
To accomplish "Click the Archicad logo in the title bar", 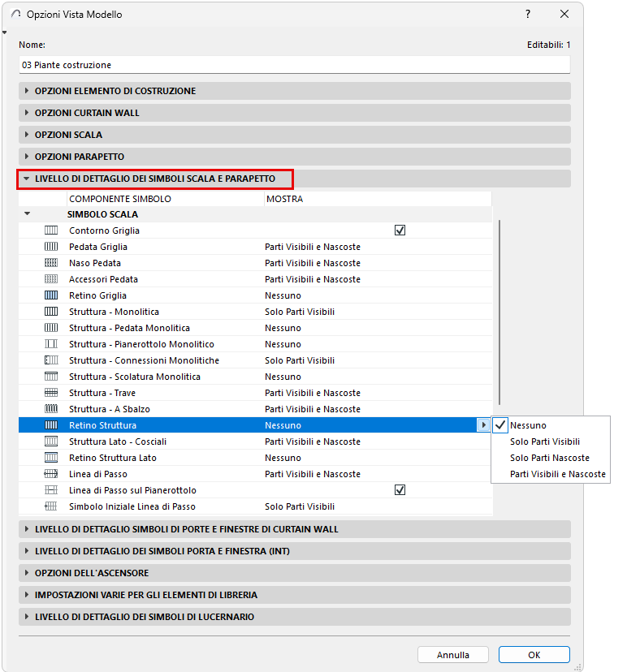I will [16, 14].
